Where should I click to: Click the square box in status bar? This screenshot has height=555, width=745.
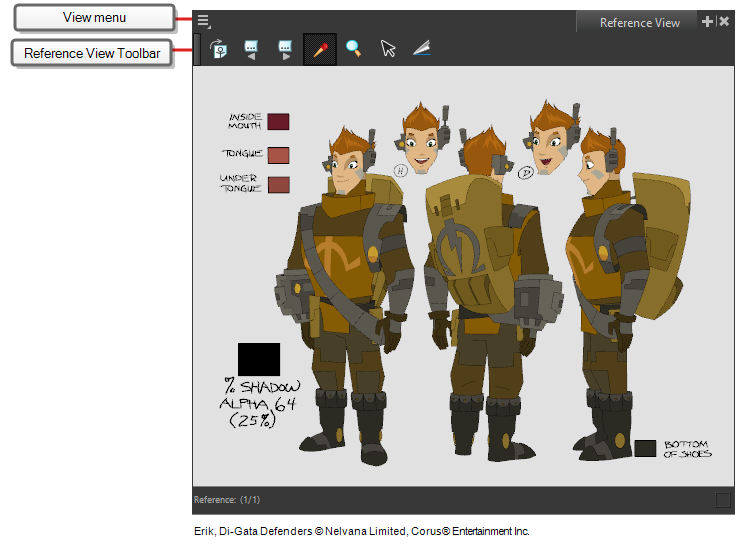723,500
